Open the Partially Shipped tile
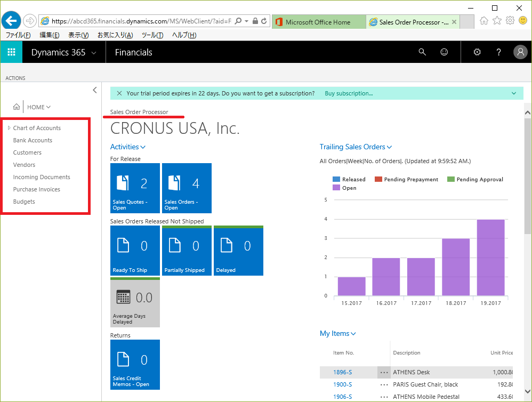 coord(187,251)
